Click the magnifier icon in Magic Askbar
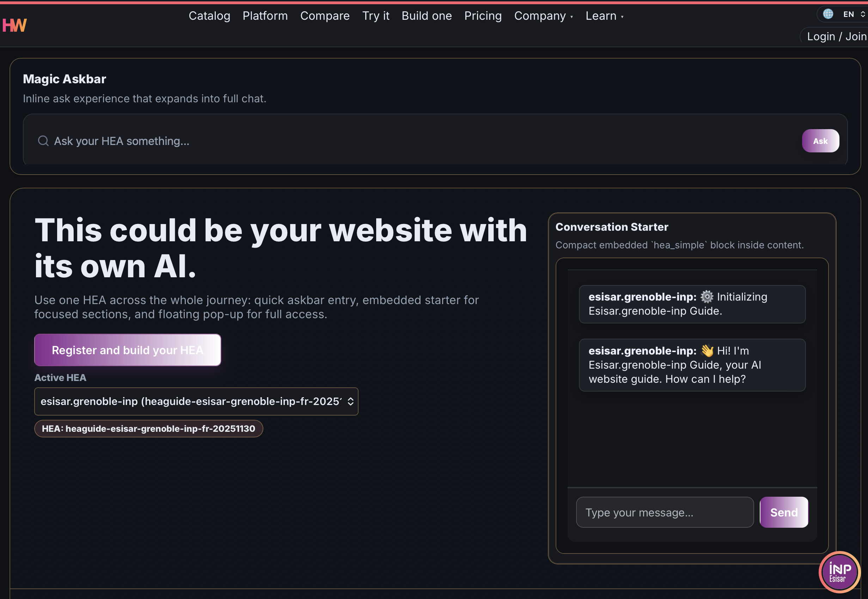 pyautogui.click(x=43, y=140)
